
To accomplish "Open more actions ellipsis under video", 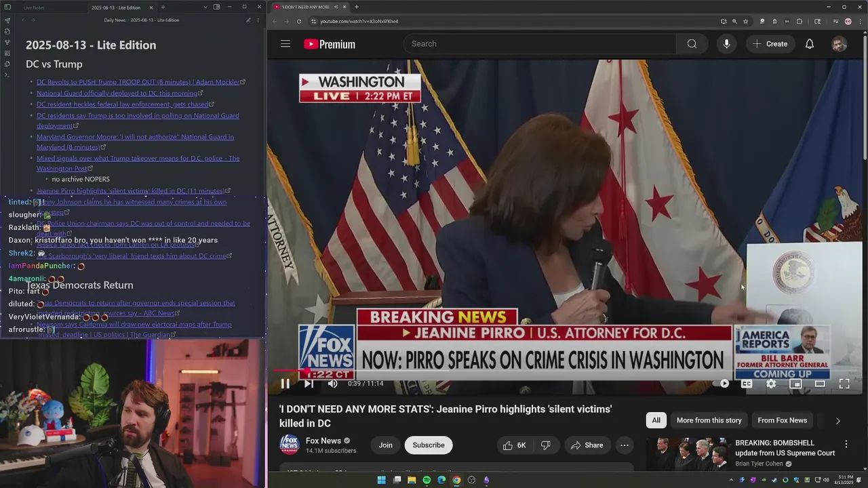I will point(625,445).
